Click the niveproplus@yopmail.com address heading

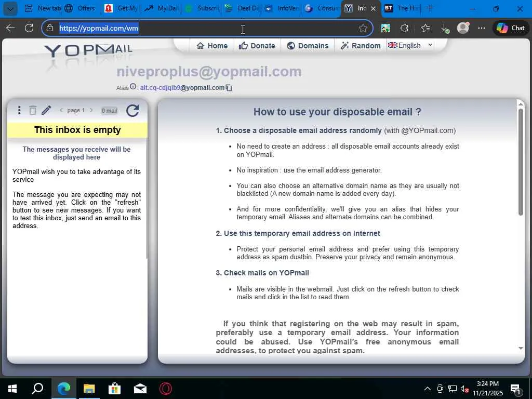[x=209, y=72]
